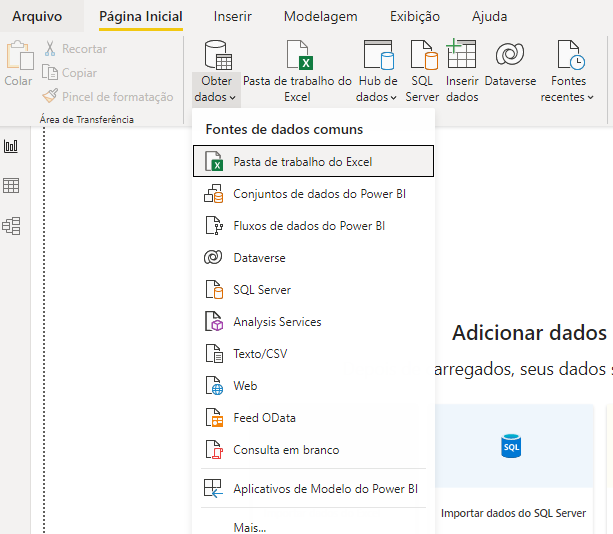Switch to the Página Inicial tab

pyautogui.click(x=141, y=16)
